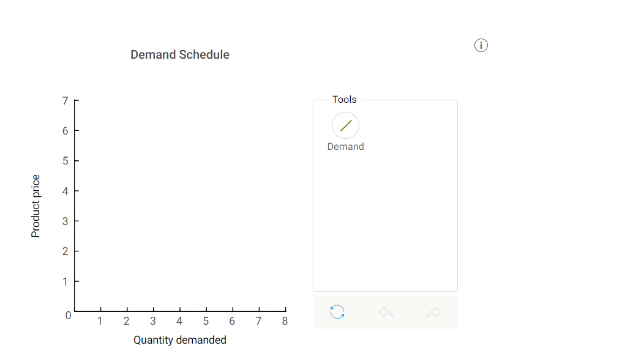Viewport: 644px width, 362px height.
Task: Click the Product price axis label
Action: tap(37, 205)
